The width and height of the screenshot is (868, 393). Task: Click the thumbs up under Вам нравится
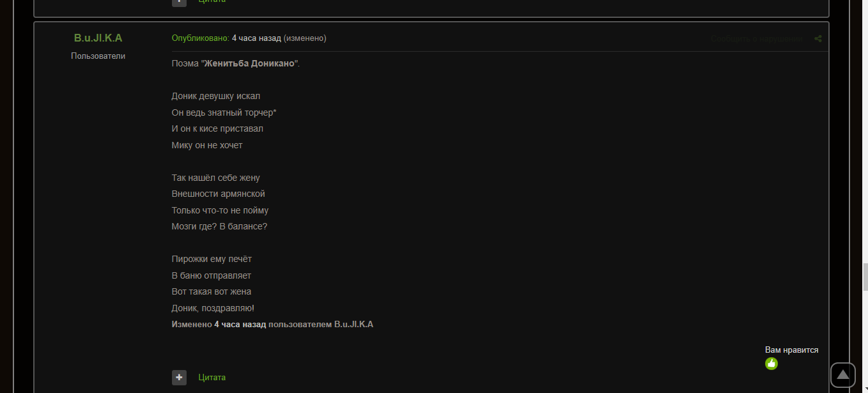(771, 363)
